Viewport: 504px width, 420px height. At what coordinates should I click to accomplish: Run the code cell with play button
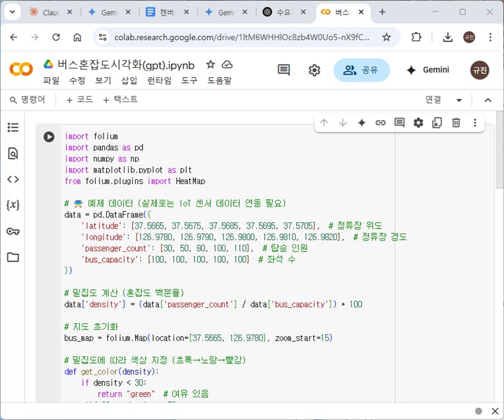49,136
